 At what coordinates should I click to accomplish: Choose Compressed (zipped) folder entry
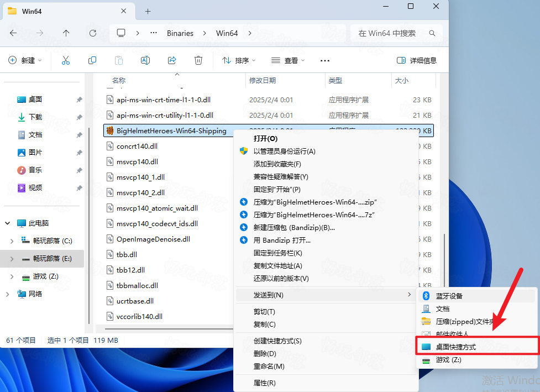coord(476,321)
